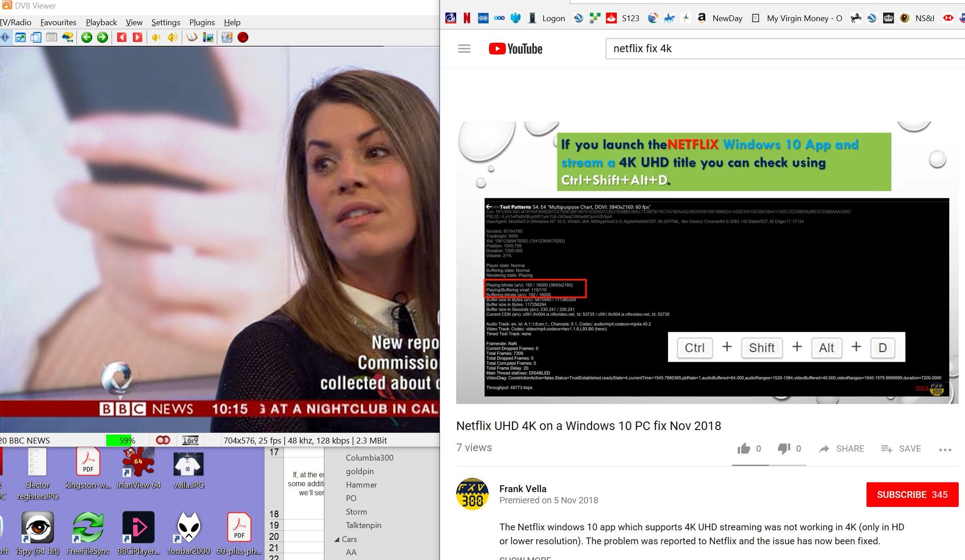
Task: Click the Netflix UHD 4K video player
Action: [x=707, y=262]
